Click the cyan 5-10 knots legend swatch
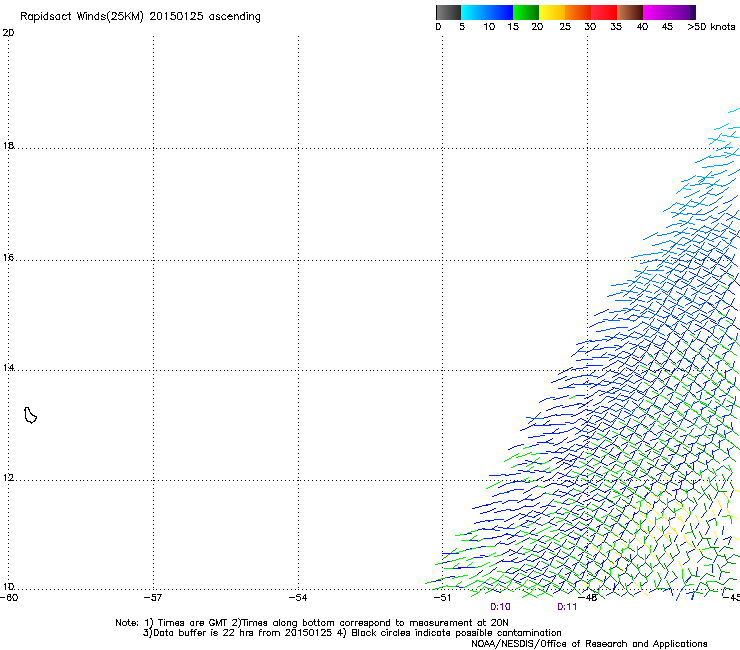This screenshot has width=740, height=650. tap(474, 12)
